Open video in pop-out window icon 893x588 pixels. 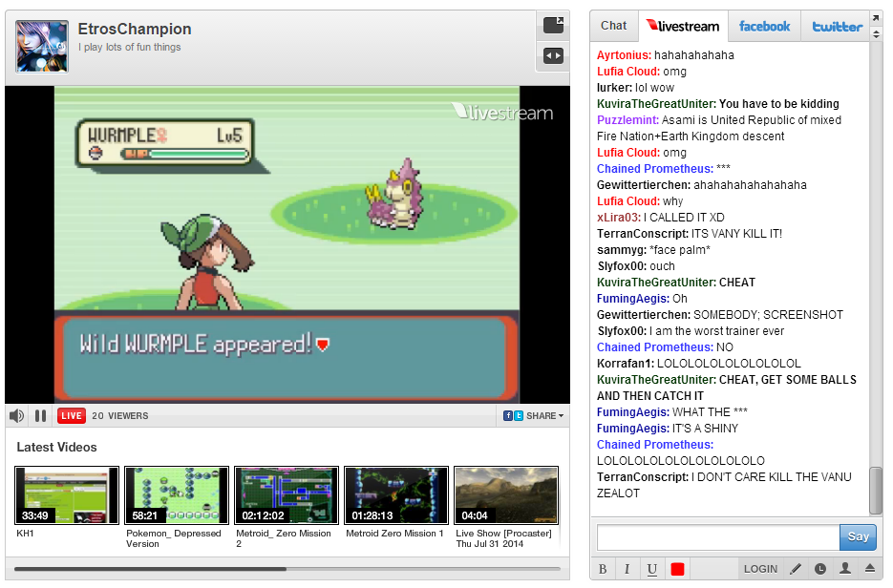tap(553, 26)
